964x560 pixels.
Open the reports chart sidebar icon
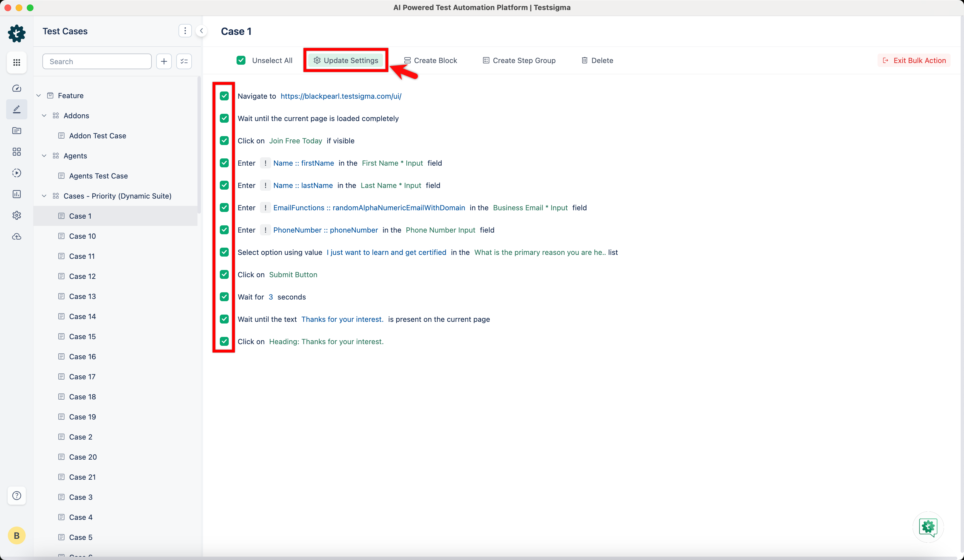point(16,194)
